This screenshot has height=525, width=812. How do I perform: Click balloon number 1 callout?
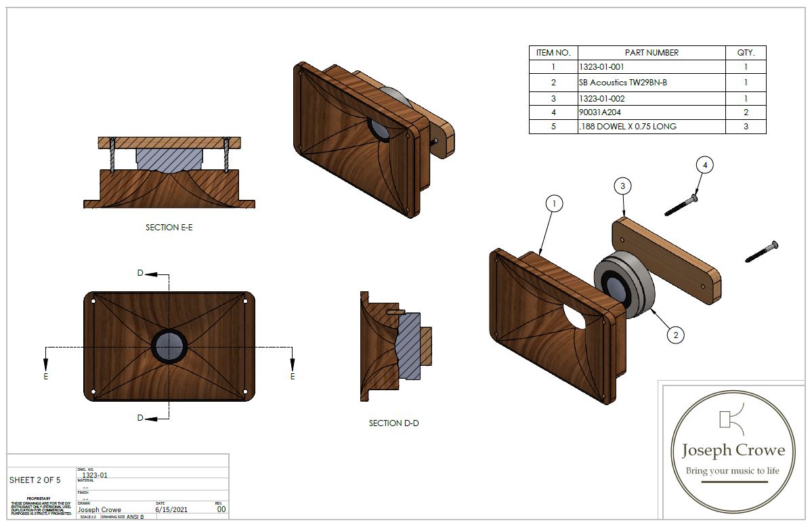[x=553, y=203]
